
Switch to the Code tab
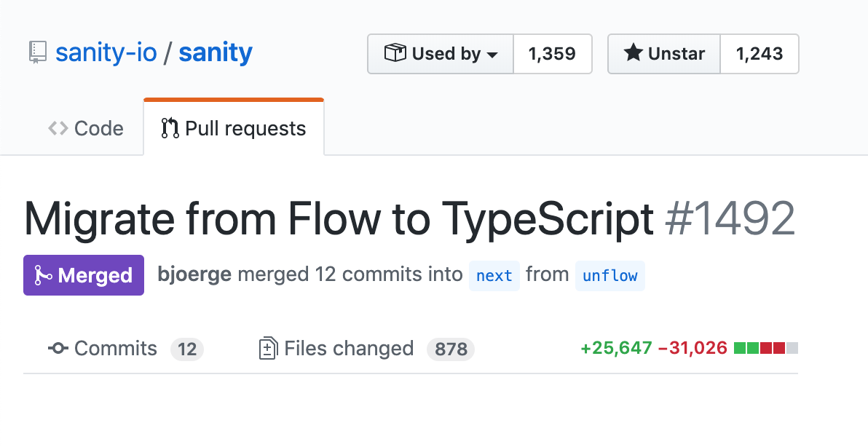pyautogui.click(x=85, y=128)
